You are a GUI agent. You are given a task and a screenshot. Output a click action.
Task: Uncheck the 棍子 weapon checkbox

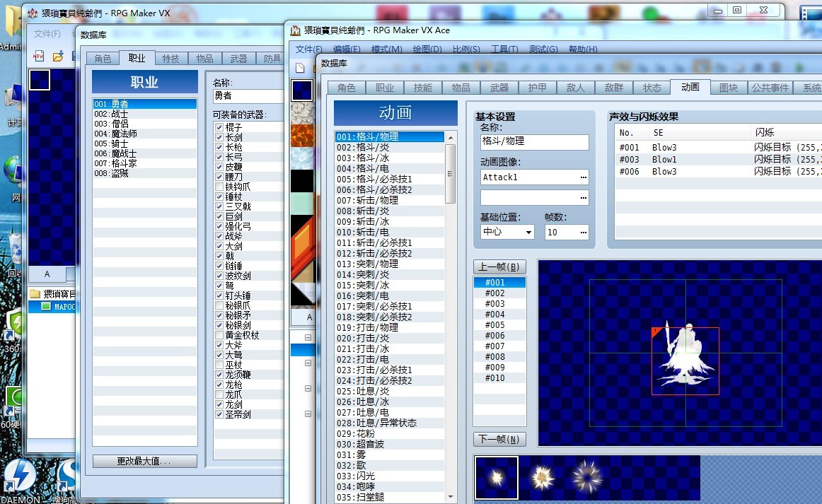point(219,127)
